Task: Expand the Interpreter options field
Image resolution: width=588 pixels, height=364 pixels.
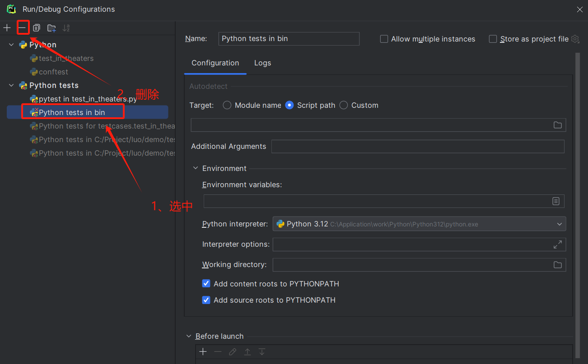Action: 558,244
